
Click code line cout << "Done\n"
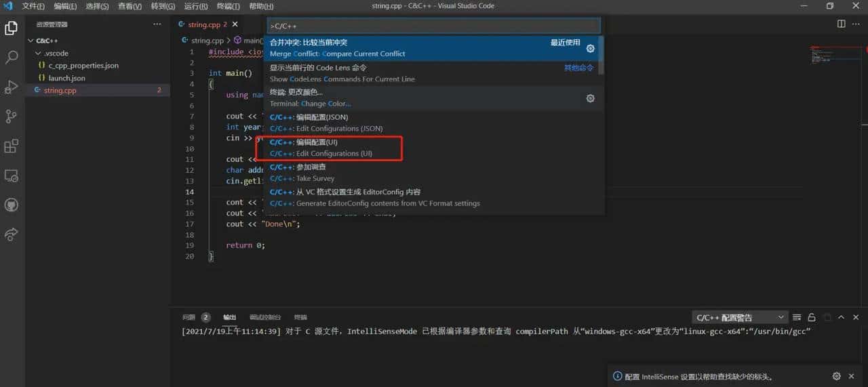click(x=263, y=224)
